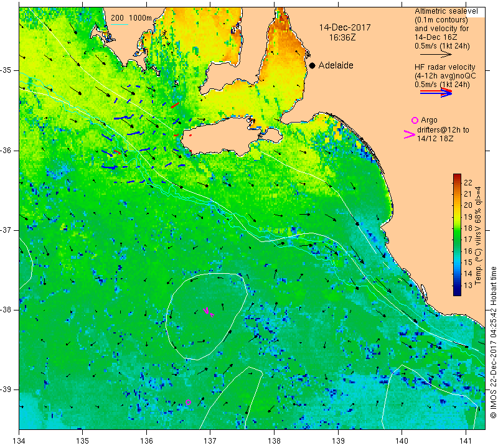Click the magenta drifter markers near 137E 38S
Viewport: 498px width, 448px height.
point(209,312)
